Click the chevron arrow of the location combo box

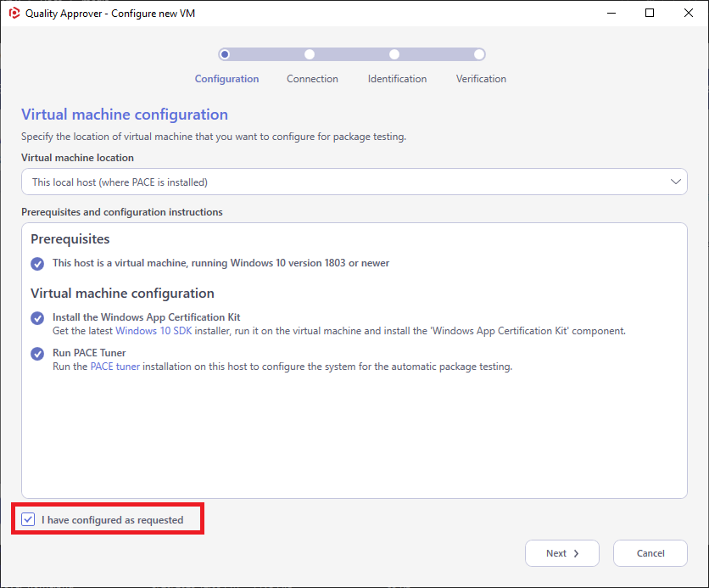tap(676, 182)
